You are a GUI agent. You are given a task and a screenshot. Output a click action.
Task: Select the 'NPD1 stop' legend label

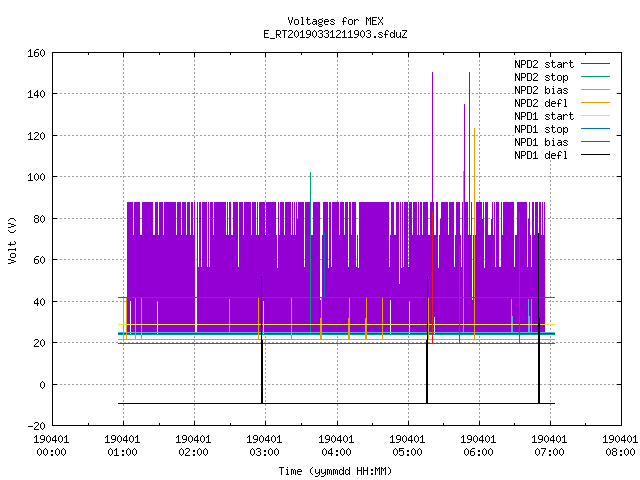(x=541, y=129)
